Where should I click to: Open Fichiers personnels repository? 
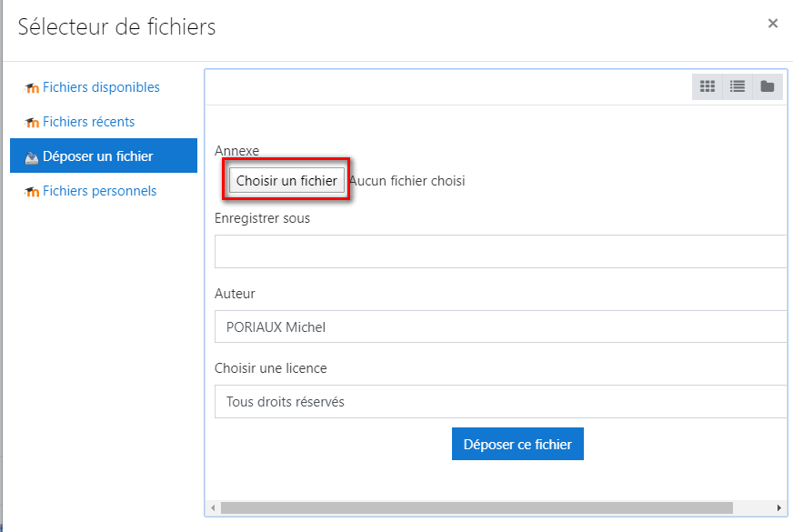point(100,191)
